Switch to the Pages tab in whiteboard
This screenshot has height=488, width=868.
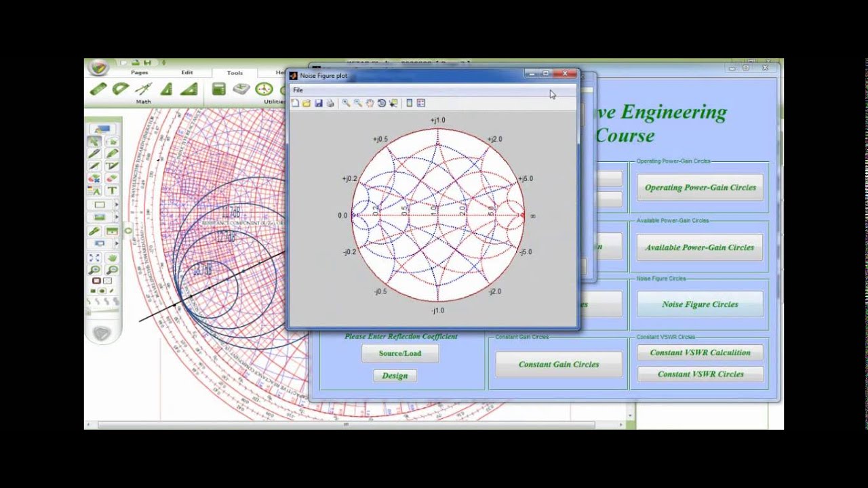pos(140,73)
